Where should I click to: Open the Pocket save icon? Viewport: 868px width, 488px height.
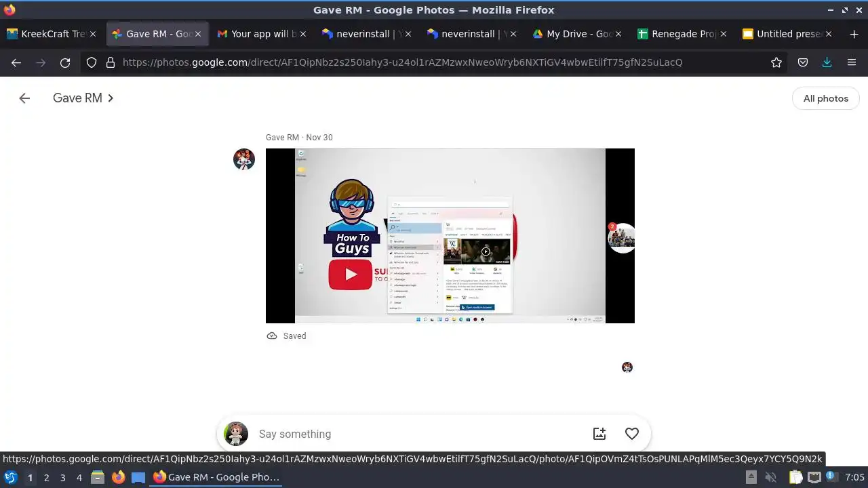(803, 62)
